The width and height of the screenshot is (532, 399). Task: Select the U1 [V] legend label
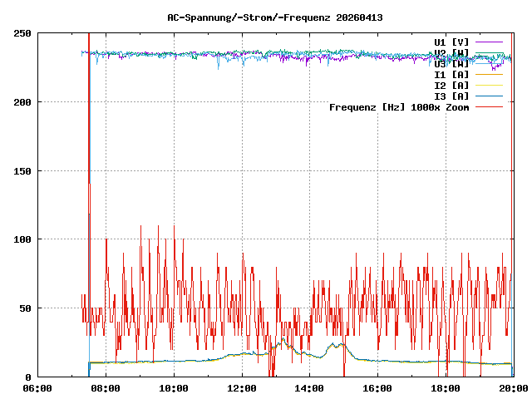451,42
